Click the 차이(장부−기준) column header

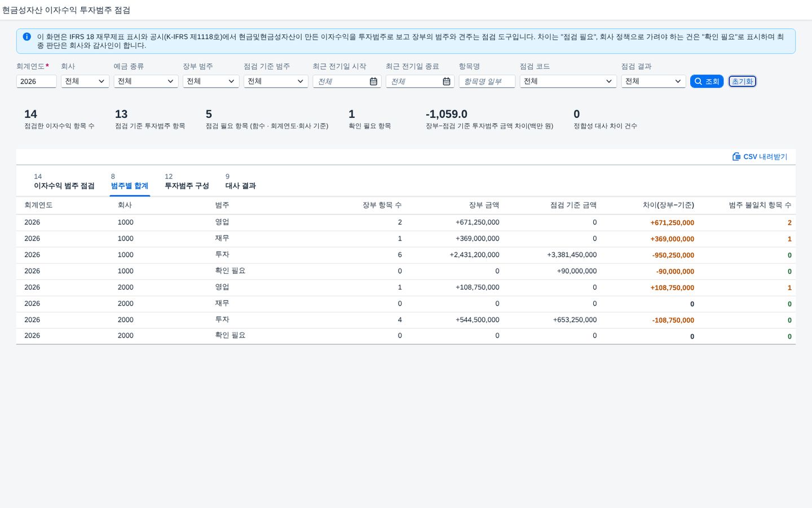click(668, 205)
